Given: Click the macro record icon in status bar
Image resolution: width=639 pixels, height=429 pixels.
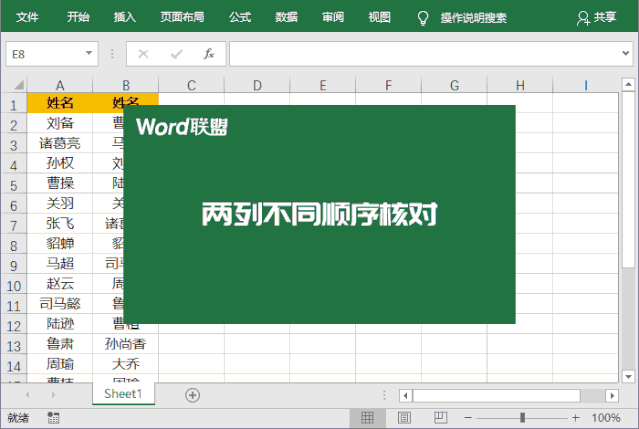Looking at the screenshot, I should [53, 417].
